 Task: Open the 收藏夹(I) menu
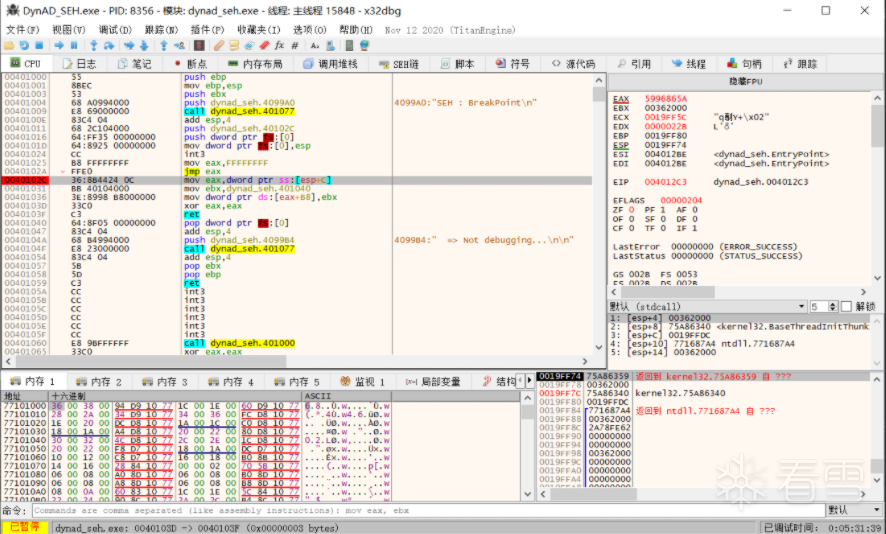point(258,30)
